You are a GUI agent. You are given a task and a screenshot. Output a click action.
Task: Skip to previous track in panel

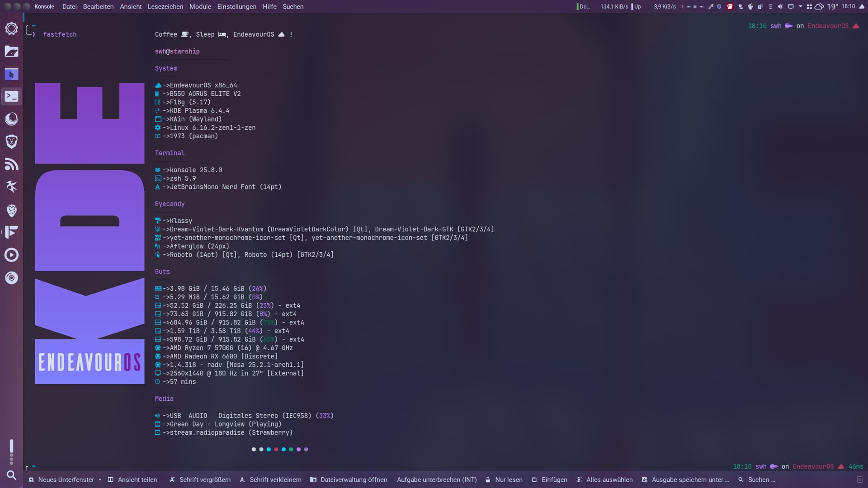[x=689, y=7]
